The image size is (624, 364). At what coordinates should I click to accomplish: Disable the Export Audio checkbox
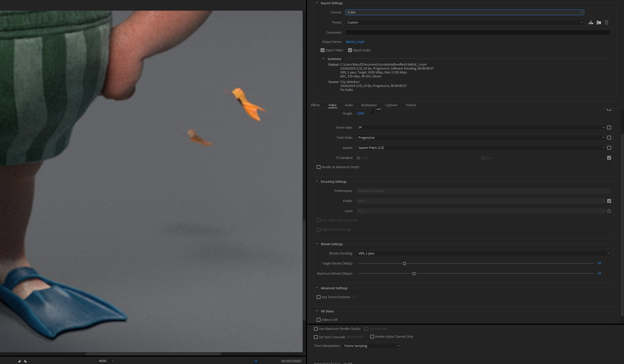tap(350, 50)
